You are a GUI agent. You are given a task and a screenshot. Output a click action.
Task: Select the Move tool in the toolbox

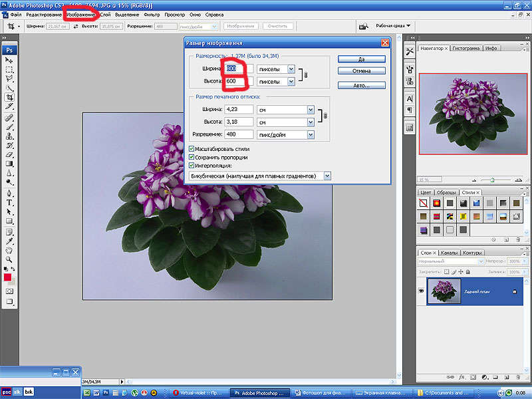pyautogui.click(x=10, y=61)
